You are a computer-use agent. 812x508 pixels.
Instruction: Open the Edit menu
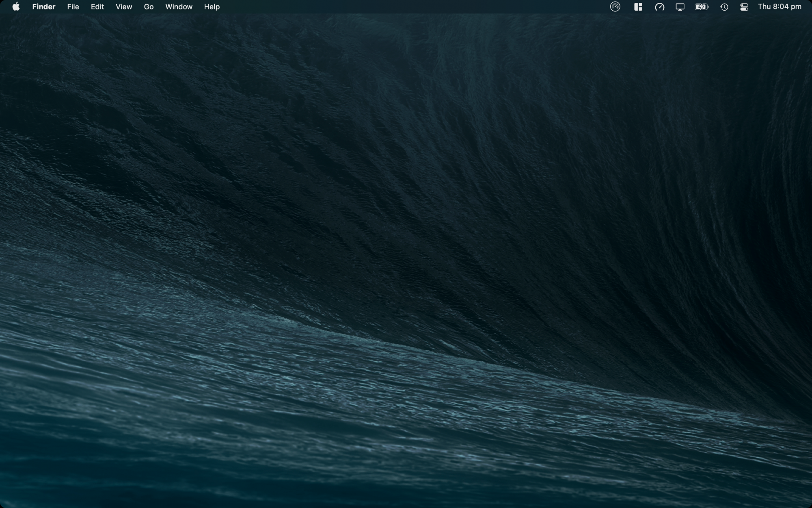pyautogui.click(x=97, y=7)
